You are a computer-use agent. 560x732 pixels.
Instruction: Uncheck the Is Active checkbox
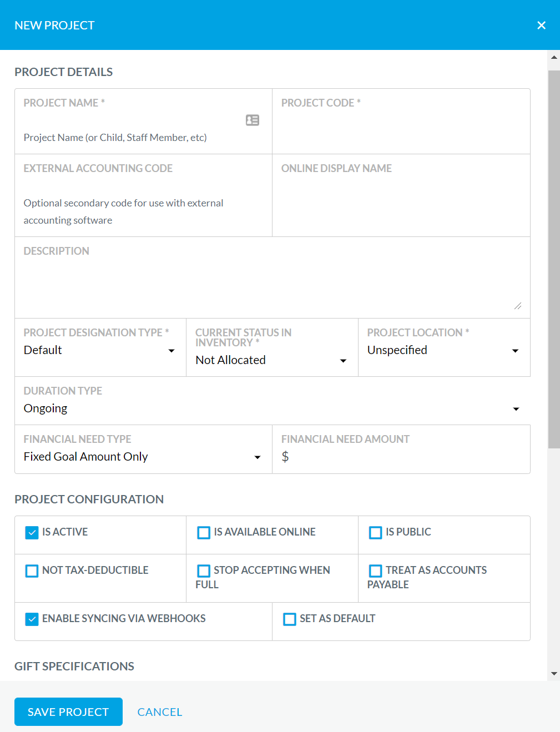tap(32, 533)
